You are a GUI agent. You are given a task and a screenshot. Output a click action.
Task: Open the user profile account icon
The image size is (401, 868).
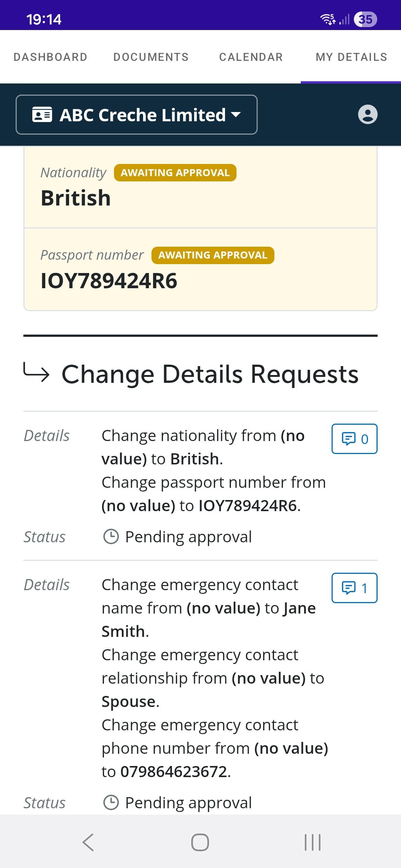coord(368,114)
